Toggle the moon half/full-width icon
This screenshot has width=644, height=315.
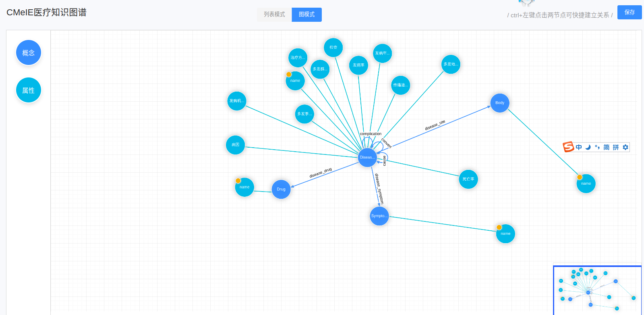(x=588, y=147)
